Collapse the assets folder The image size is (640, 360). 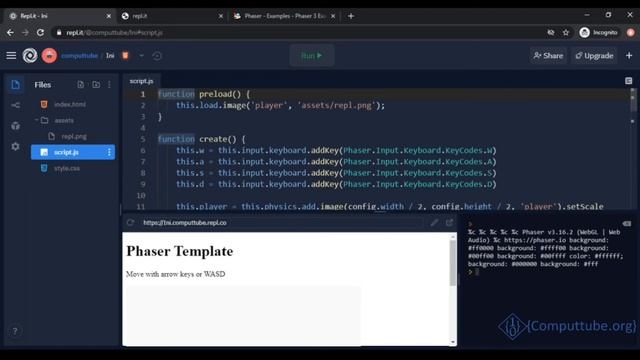pyautogui.click(x=37, y=120)
